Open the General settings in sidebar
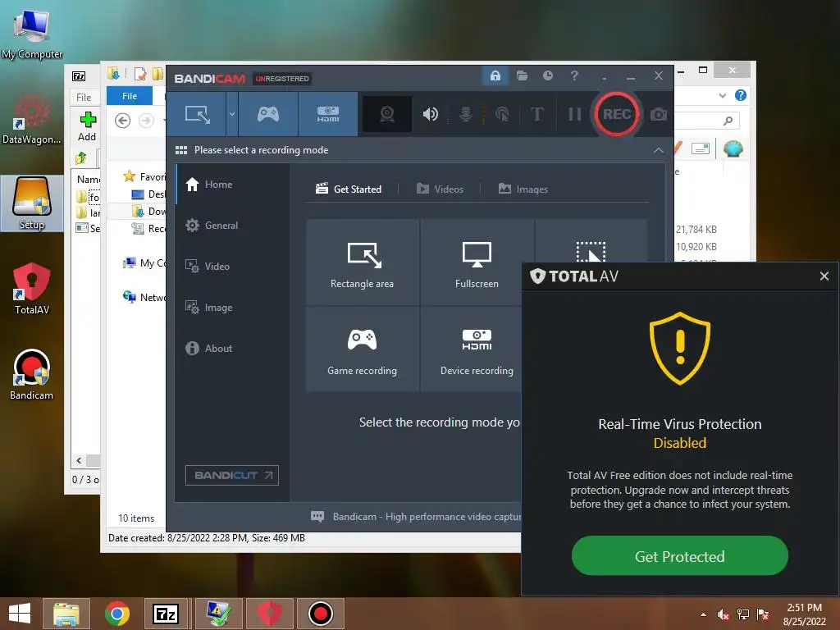This screenshot has width=840, height=630. point(232,226)
